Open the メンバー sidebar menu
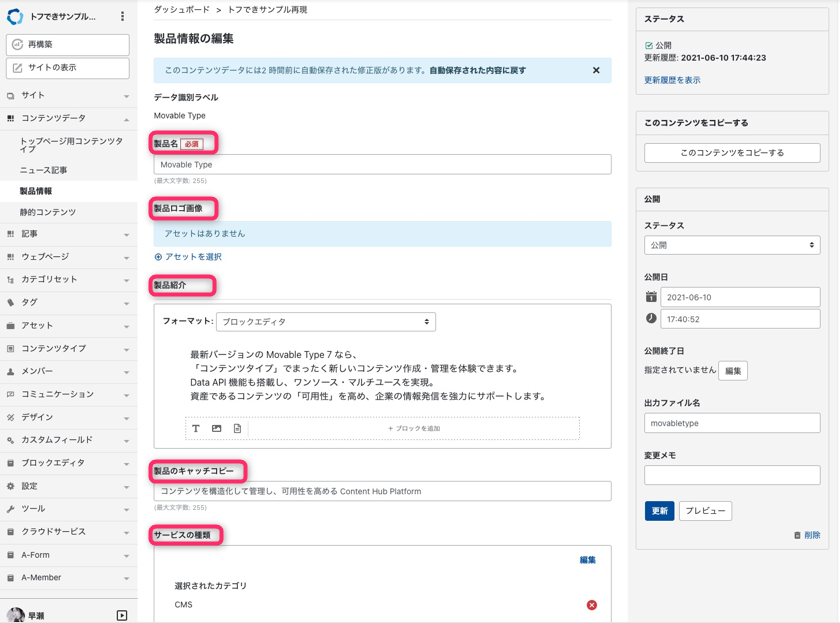This screenshot has height=623, width=840. coord(69,371)
